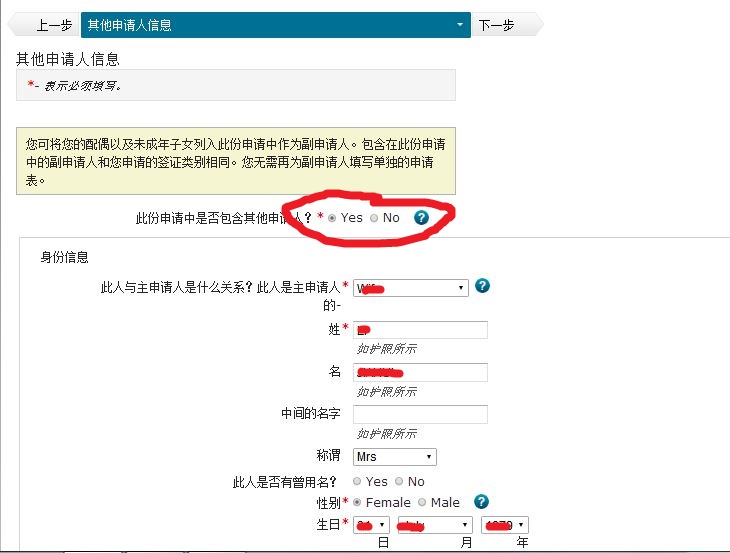Click help icon next to relationship dropdown
Viewport: 730px width, 553px height.
pos(482,287)
